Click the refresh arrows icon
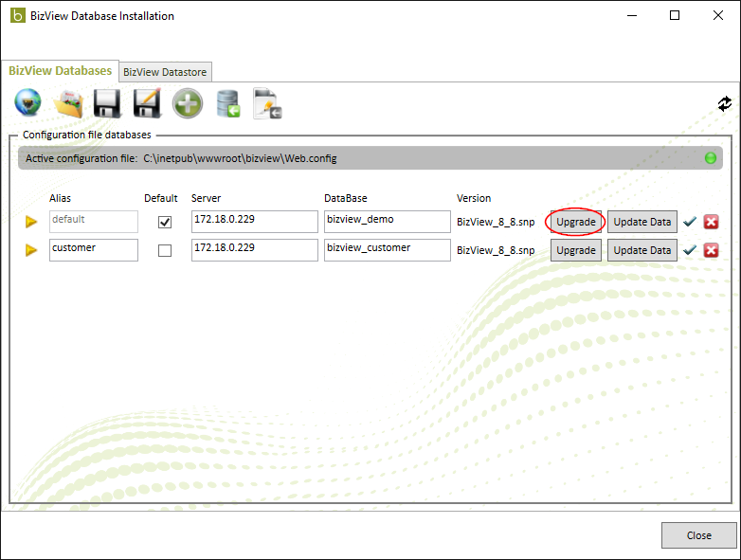 tap(725, 103)
